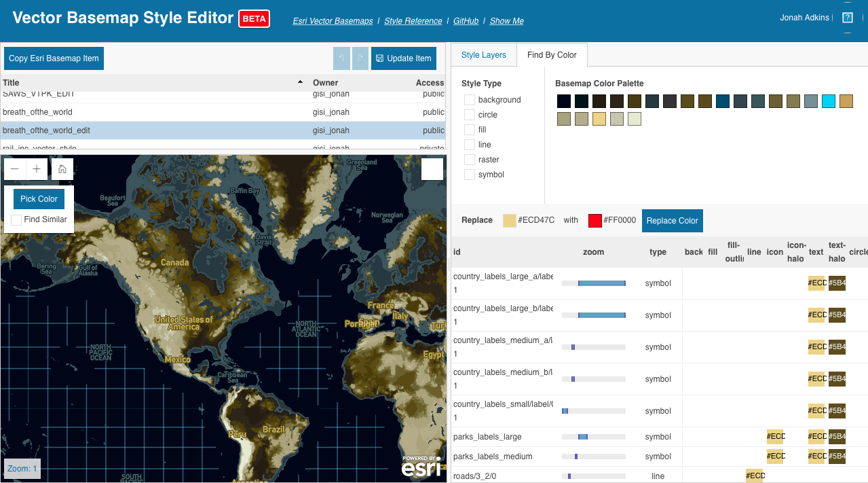Select the bright cyan palette swatch

pyautogui.click(x=829, y=101)
